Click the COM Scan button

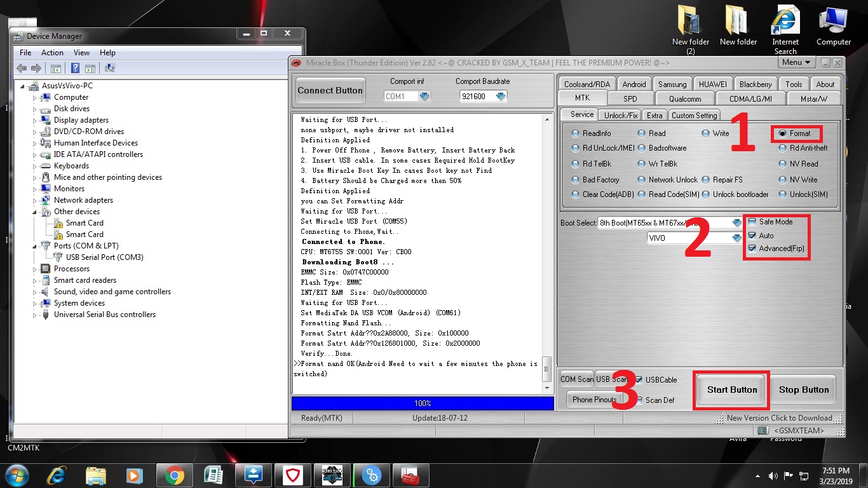(x=576, y=379)
